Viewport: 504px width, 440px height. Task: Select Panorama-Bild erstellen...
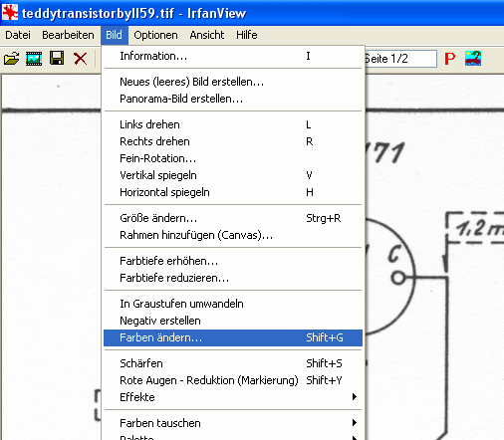point(233,99)
